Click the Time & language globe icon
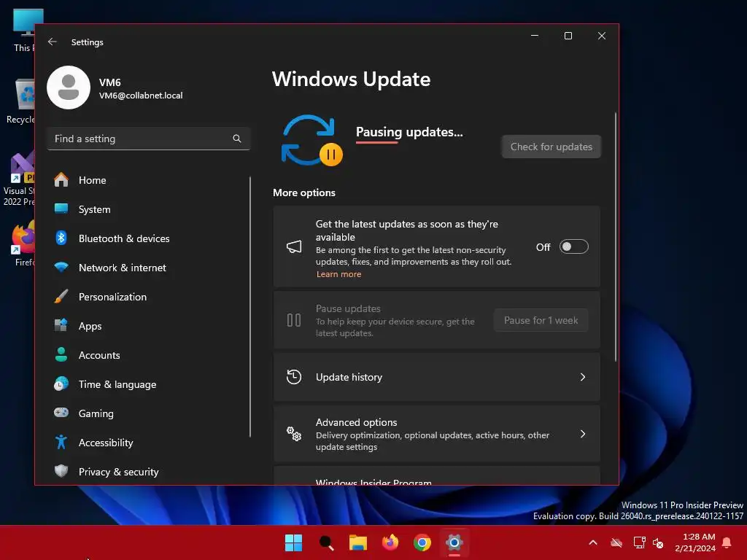747x560 pixels. pos(61,384)
